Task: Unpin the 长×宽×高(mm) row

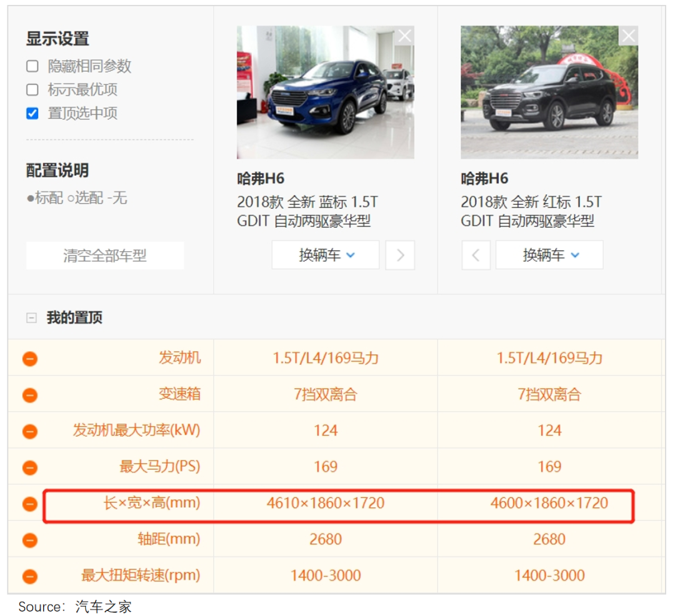Action: pyautogui.click(x=30, y=504)
